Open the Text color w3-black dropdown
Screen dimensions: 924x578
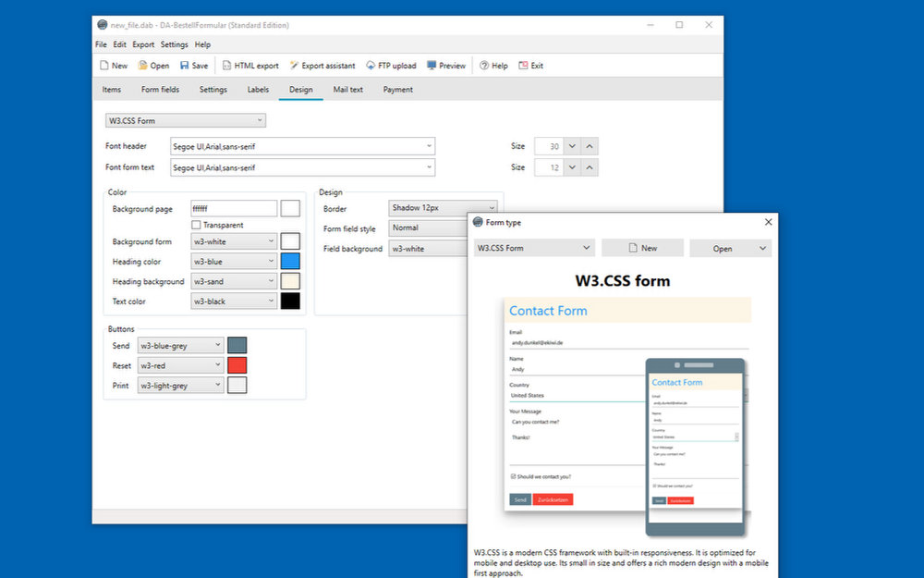(x=234, y=301)
